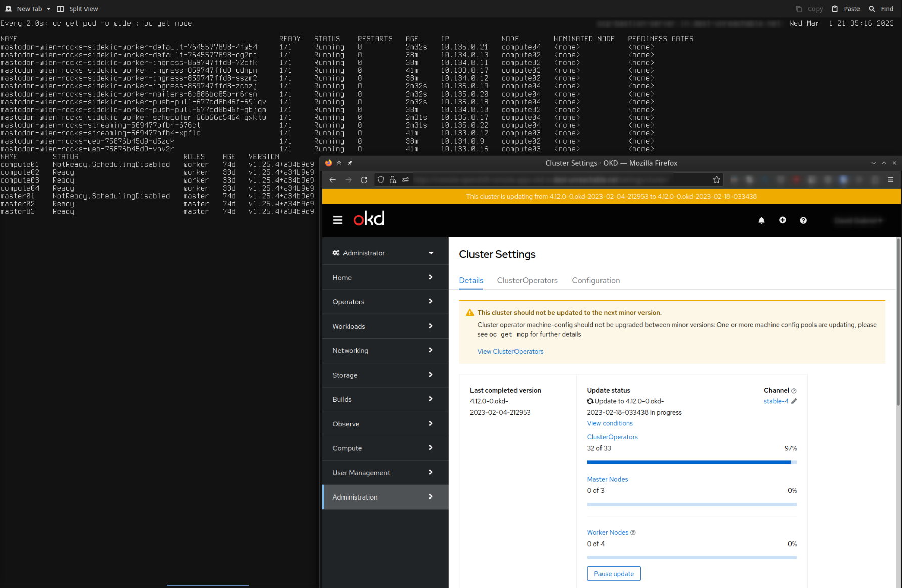The image size is (902, 588).
Task: Click the logged-in user menu in OKD header
Action: [858, 220]
